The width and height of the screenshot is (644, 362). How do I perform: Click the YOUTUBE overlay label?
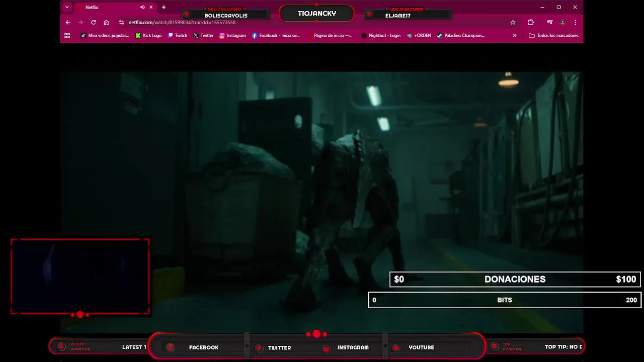tap(421, 347)
